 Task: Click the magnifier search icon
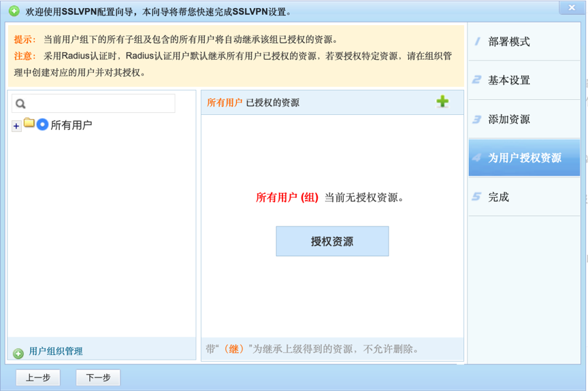[x=20, y=104]
